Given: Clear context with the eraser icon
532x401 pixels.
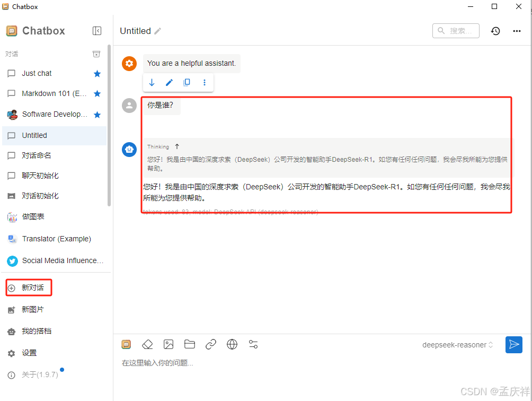Looking at the screenshot, I should (x=147, y=345).
